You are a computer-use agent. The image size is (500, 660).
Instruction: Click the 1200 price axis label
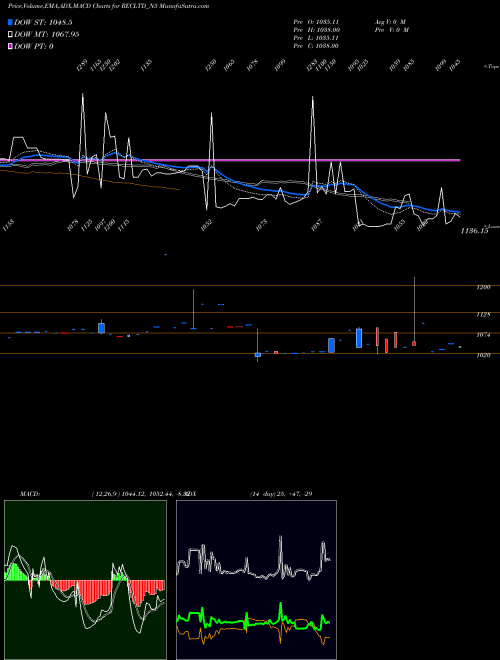pyautogui.click(x=483, y=287)
